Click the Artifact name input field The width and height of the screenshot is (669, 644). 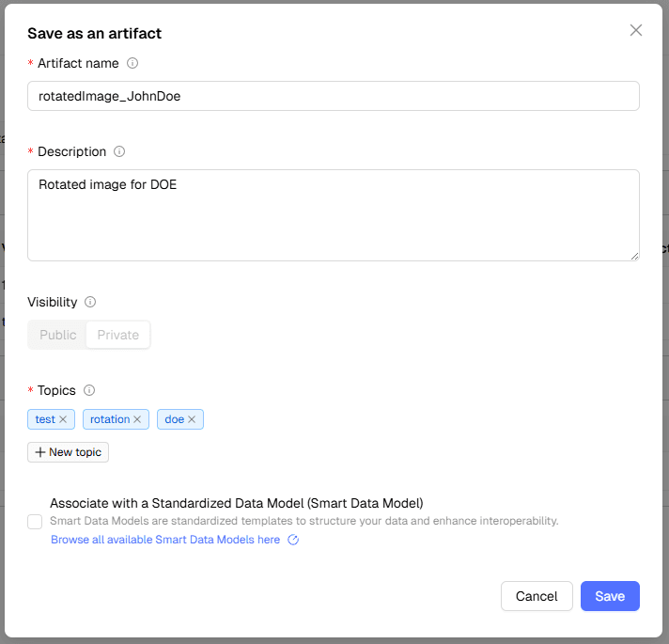pos(333,96)
